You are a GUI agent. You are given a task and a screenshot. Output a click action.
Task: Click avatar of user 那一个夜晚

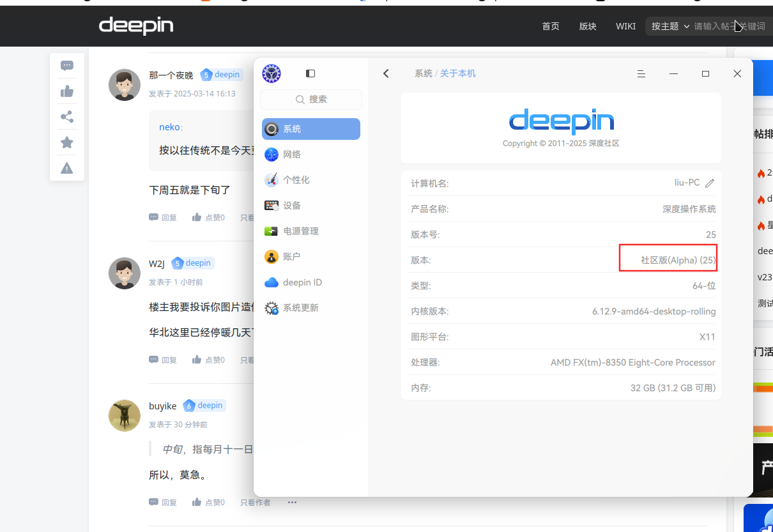click(125, 85)
